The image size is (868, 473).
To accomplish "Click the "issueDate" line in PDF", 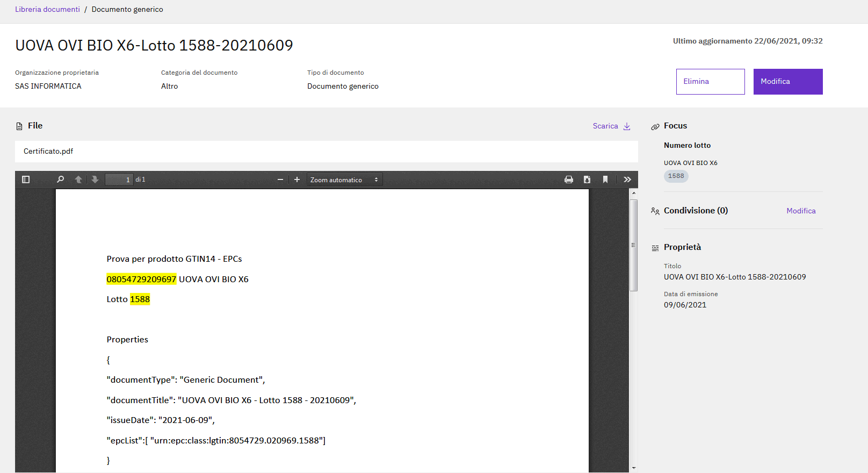I will 161,420.
